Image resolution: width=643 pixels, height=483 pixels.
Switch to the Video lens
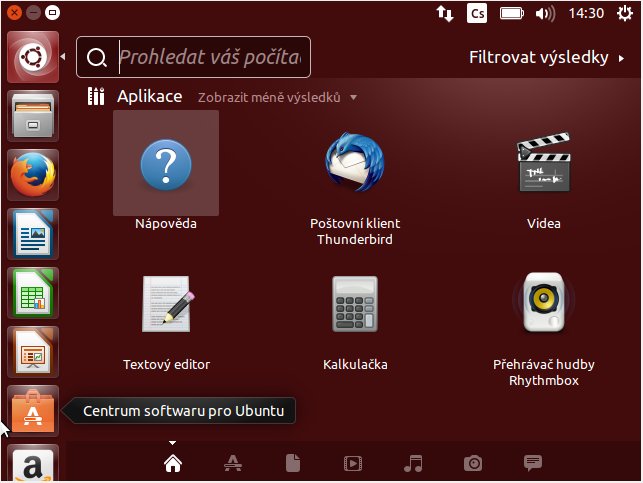click(353, 464)
